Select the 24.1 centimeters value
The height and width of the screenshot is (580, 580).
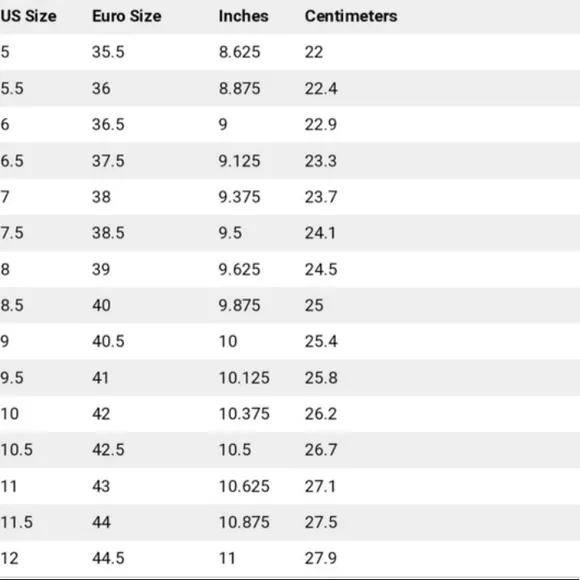coord(320,233)
